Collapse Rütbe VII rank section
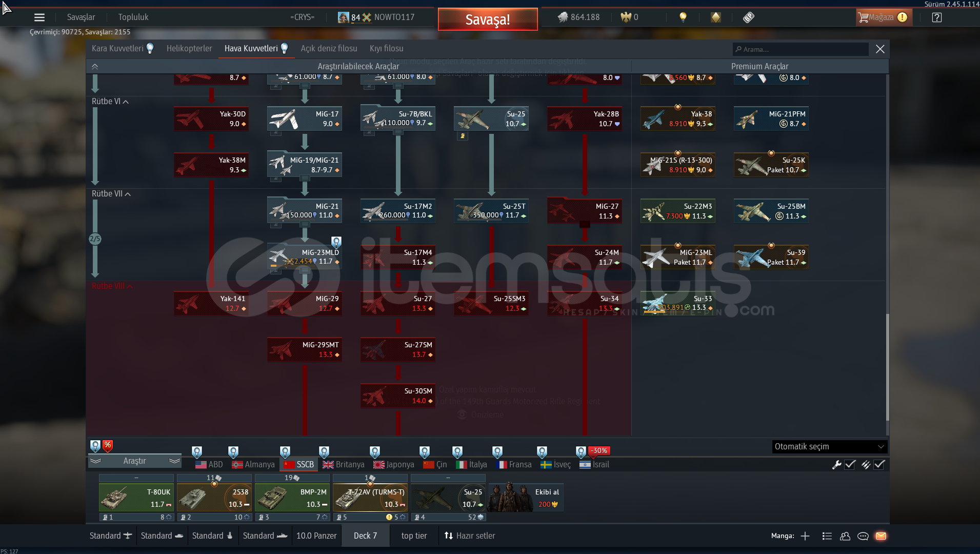 point(111,194)
